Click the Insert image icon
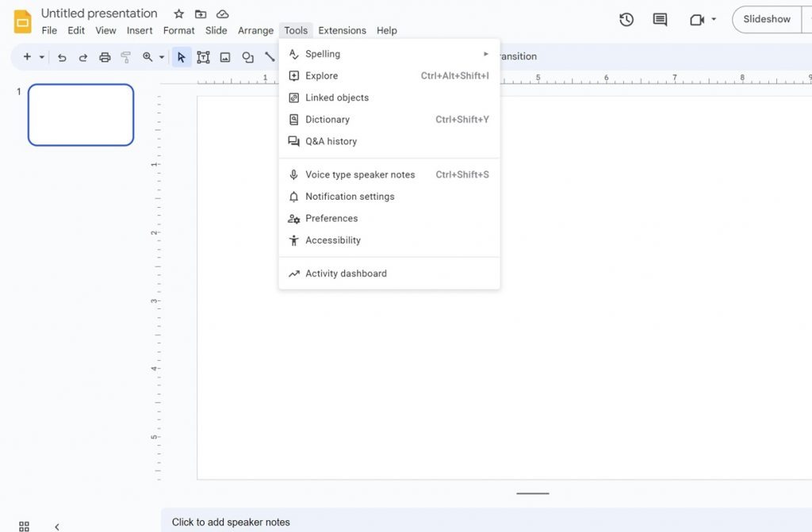The width and height of the screenshot is (812, 532). click(x=224, y=56)
